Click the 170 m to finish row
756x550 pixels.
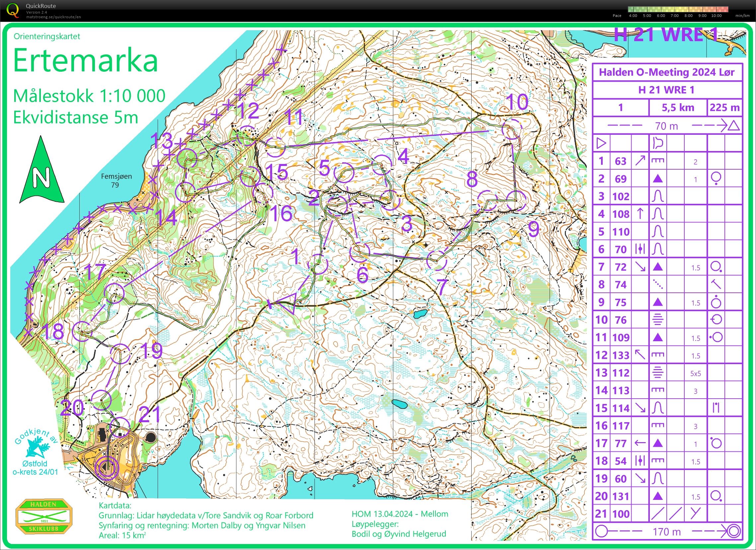point(667,532)
